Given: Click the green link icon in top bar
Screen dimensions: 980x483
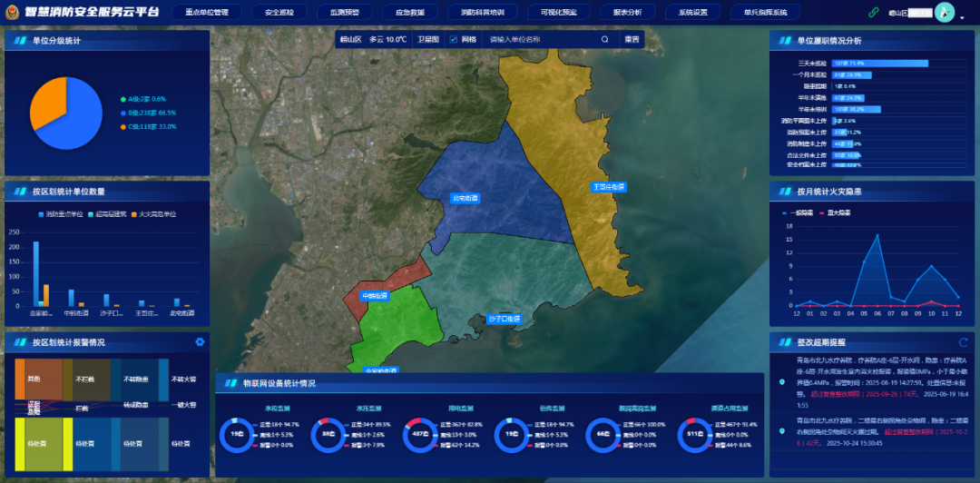Looking at the screenshot, I should click(874, 13).
